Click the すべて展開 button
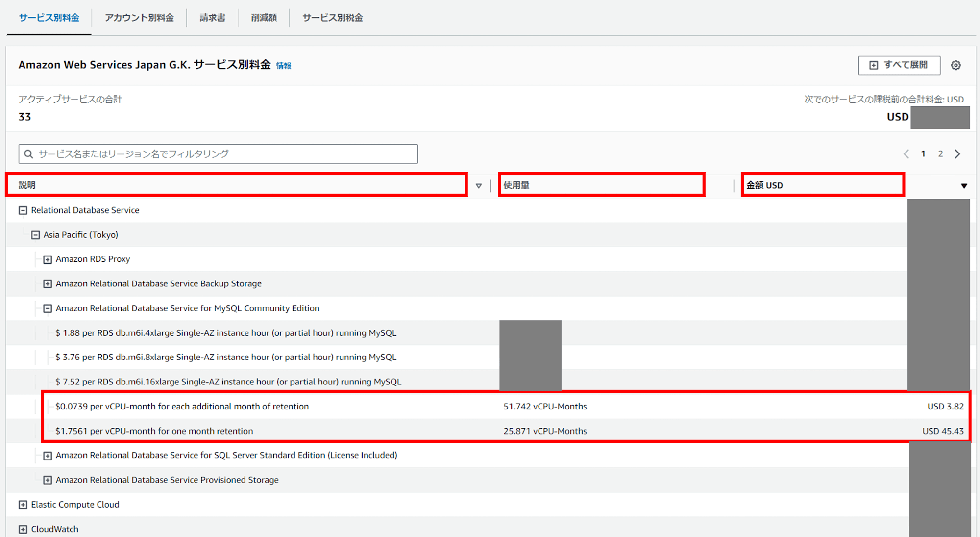 [899, 65]
